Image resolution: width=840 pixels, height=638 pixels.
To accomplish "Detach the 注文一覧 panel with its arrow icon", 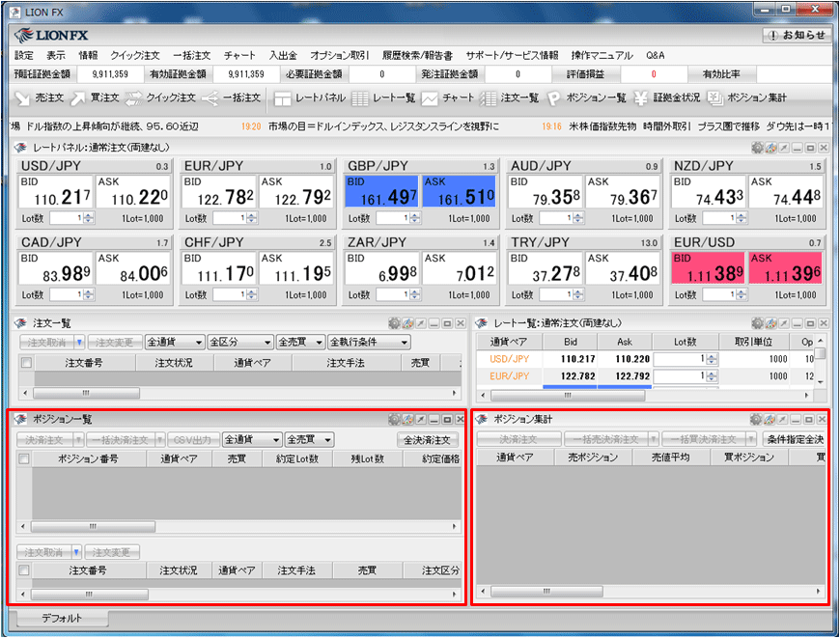I will point(421,323).
